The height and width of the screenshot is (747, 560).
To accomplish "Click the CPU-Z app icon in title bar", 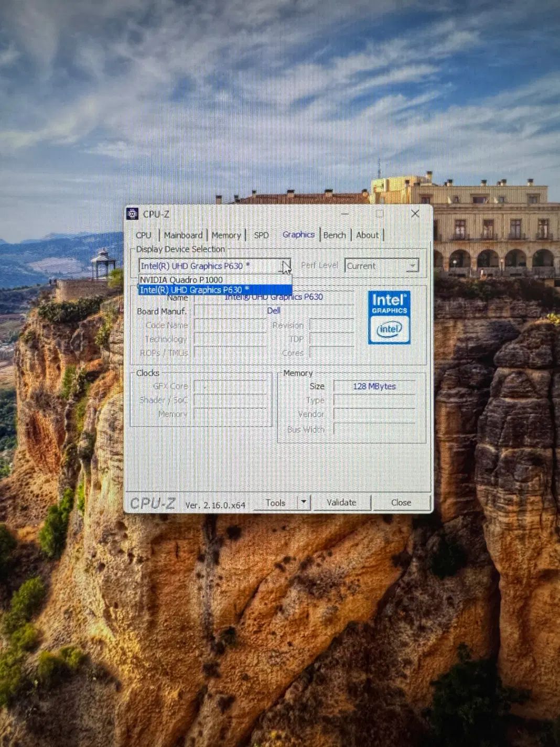I will pos(132,214).
